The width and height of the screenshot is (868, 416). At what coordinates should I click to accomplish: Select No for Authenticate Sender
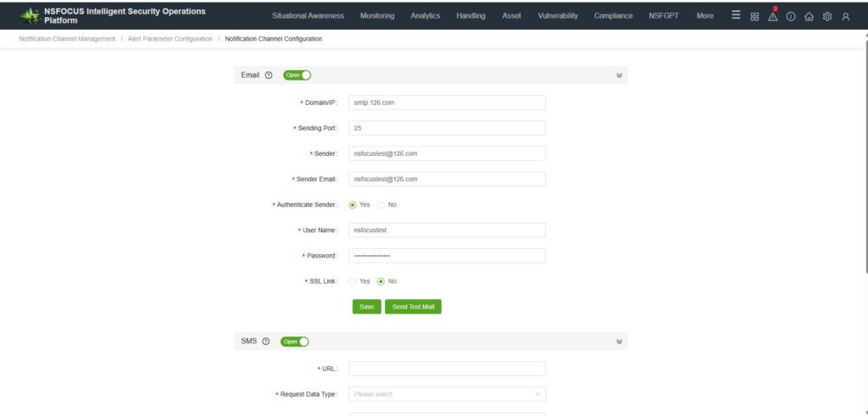(381, 205)
